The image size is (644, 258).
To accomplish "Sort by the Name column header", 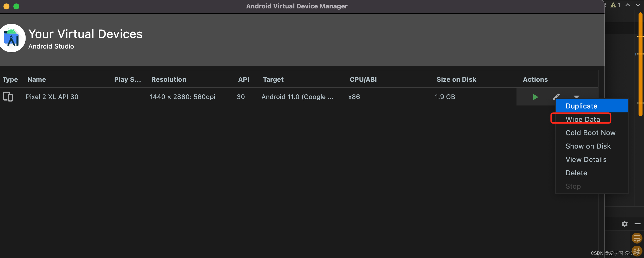I will tap(36, 79).
